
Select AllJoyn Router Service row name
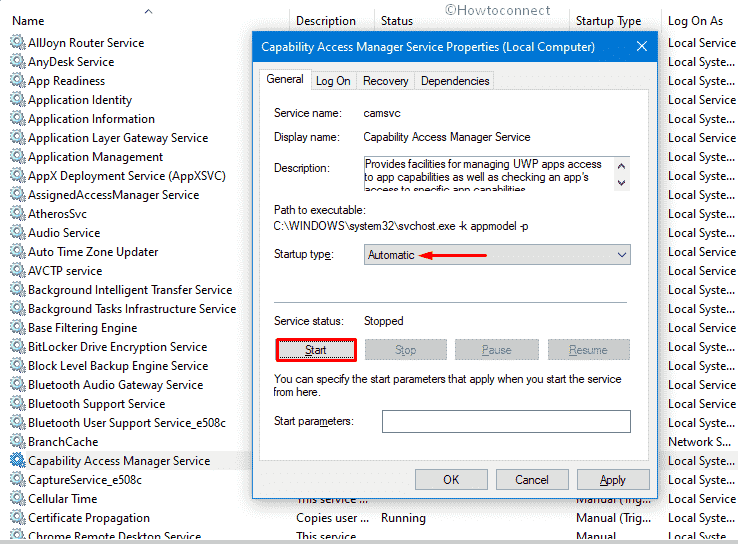86,43
